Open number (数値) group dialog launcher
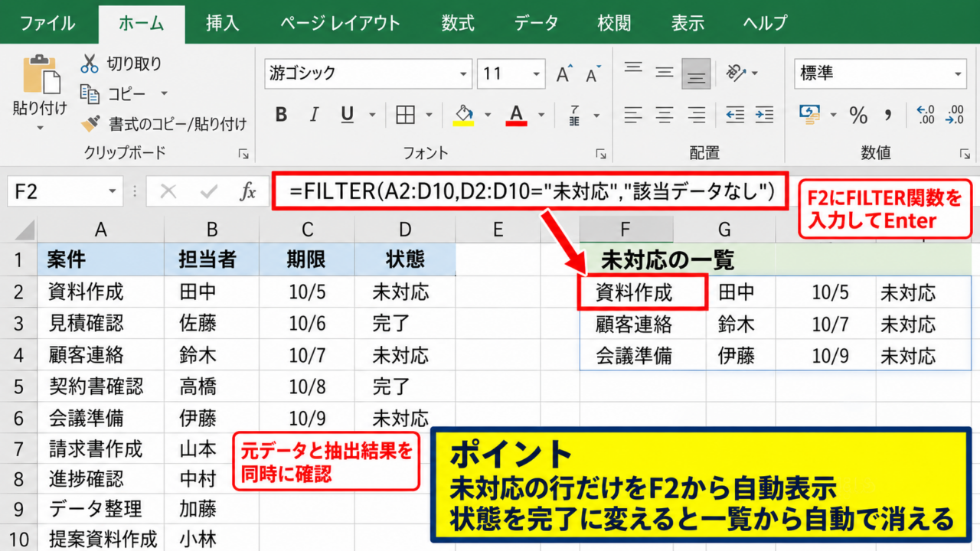 (x=964, y=155)
